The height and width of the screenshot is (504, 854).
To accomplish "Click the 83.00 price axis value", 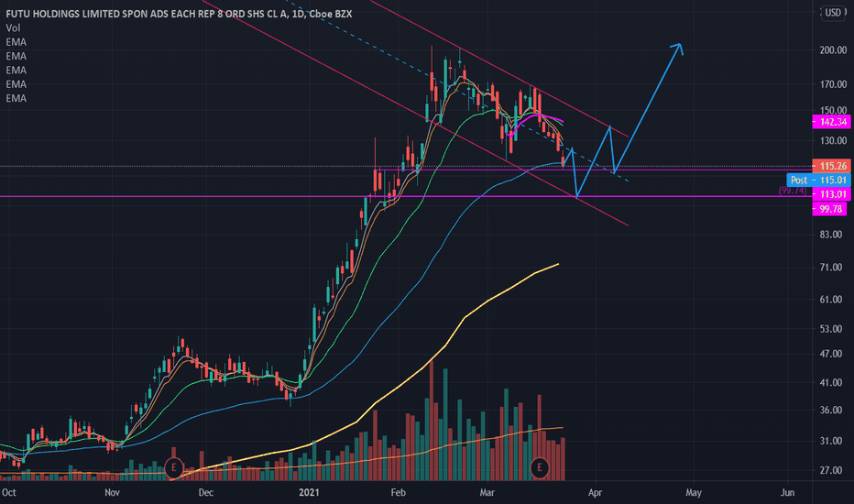I will tap(831, 235).
